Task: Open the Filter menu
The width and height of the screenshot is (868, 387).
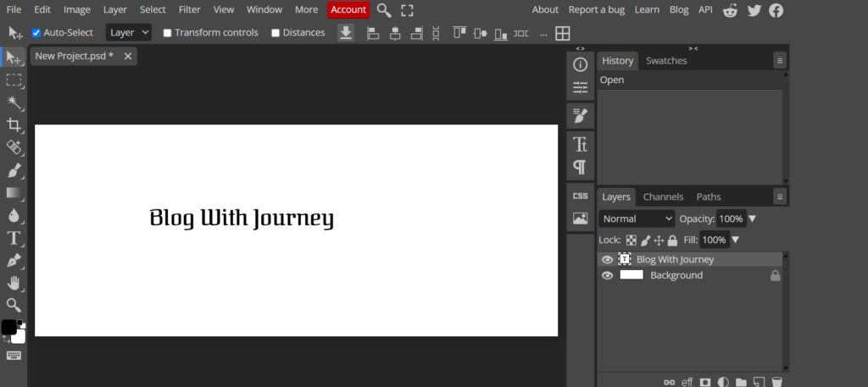Action: tap(189, 9)
